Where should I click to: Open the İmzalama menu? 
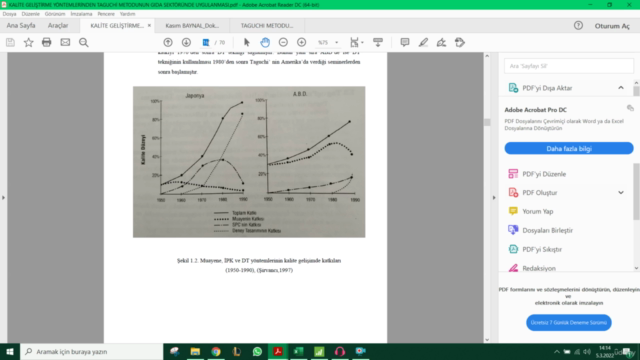click(81, 14)
